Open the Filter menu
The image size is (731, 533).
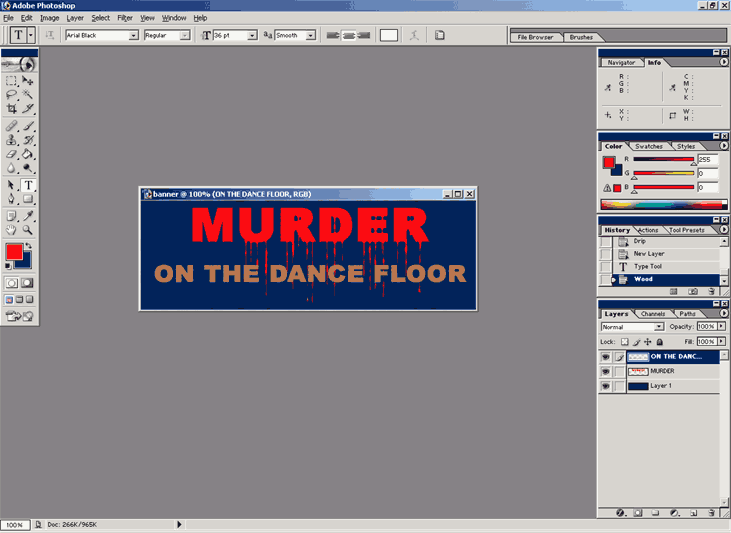[124, 18]
